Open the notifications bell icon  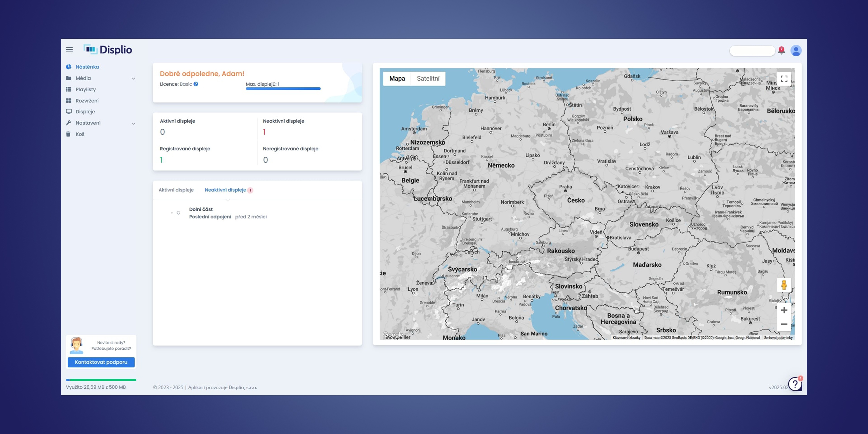781,51
